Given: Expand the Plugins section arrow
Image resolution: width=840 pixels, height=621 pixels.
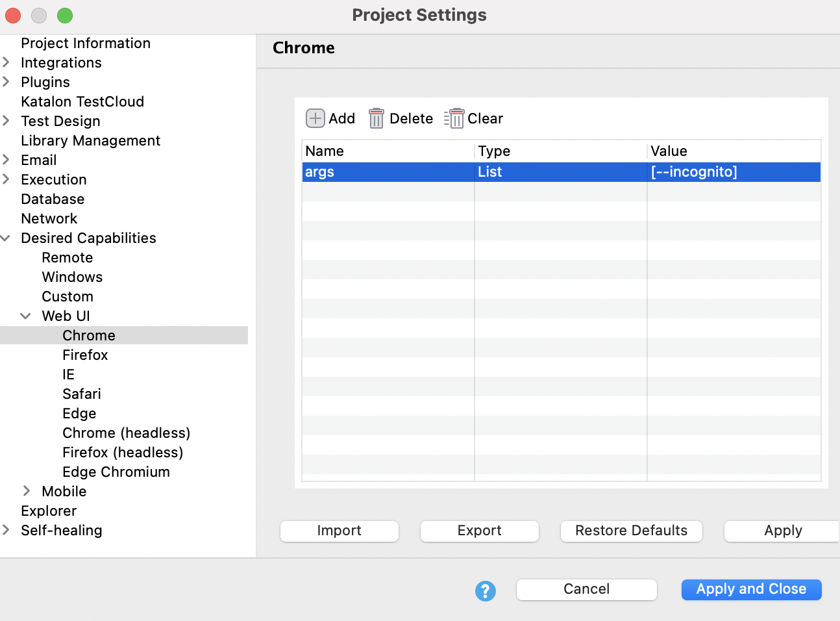Looking at the screenshot, I should point(6,82).
